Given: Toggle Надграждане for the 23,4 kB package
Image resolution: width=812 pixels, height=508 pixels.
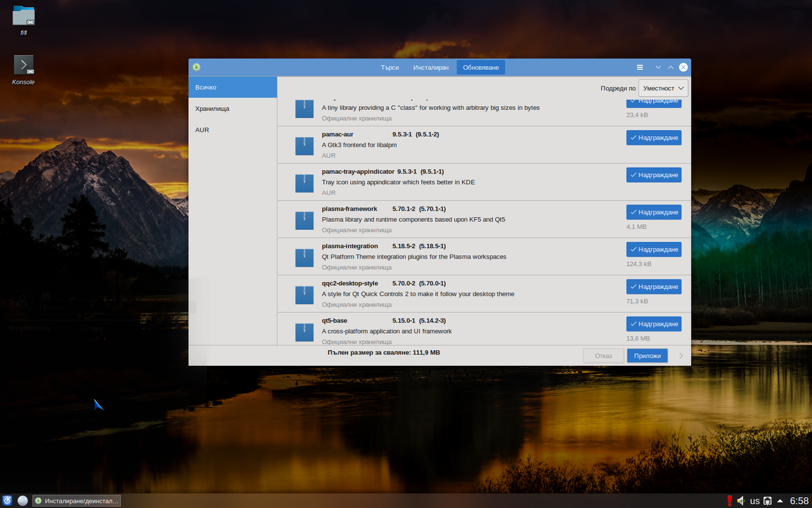Looking at the screenshot, I should (x=653, y=102).
